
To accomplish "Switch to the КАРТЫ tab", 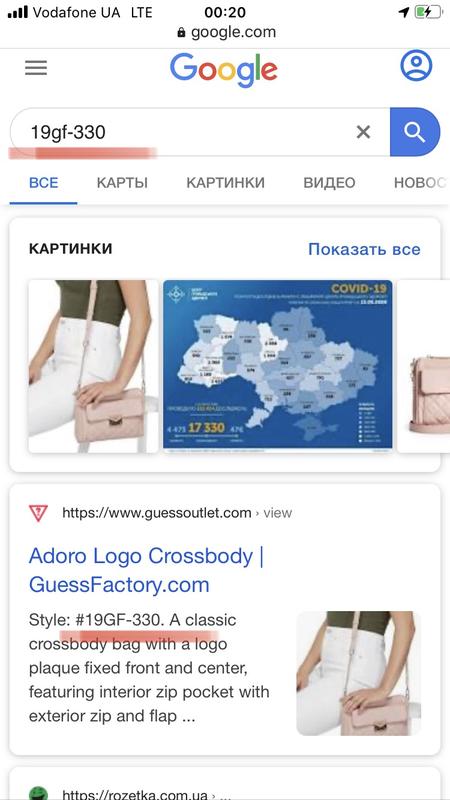I will pos(122,183).
